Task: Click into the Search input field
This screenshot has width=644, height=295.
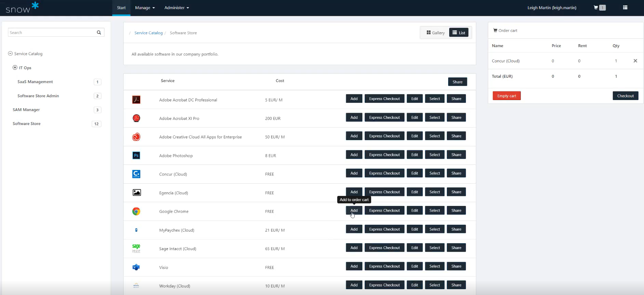Action: coord(51,33)
